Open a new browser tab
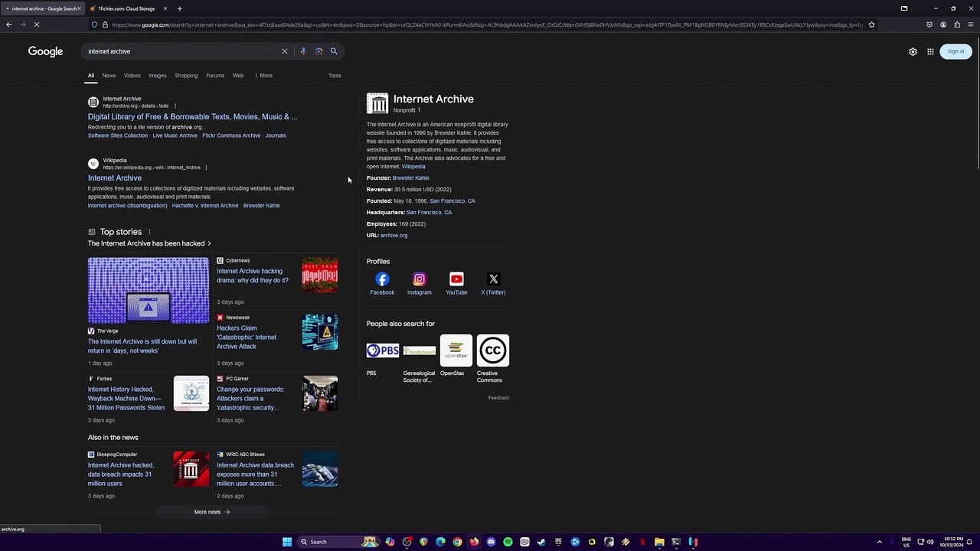 point(179,8)
